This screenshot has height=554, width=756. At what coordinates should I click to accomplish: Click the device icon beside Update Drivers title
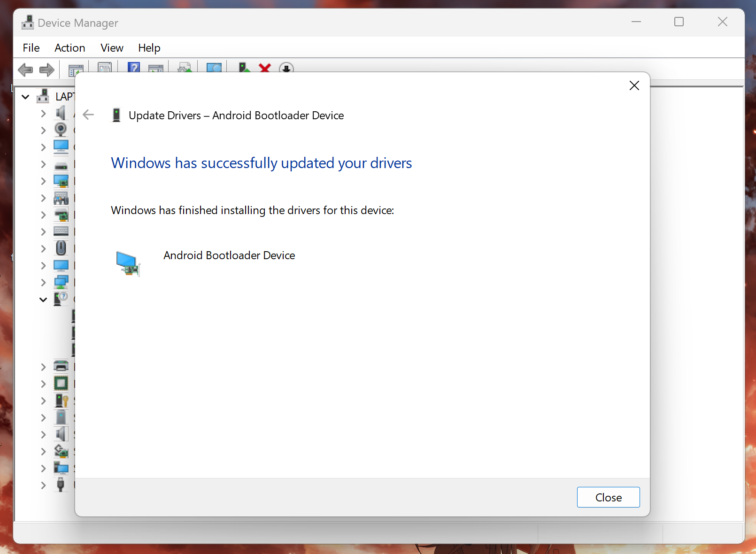pyautogui.click(x=116, y=115)
